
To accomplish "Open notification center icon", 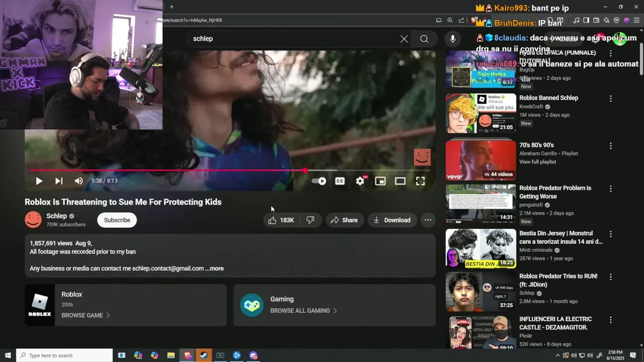I will pyautogui.click(x=633, y=355).
